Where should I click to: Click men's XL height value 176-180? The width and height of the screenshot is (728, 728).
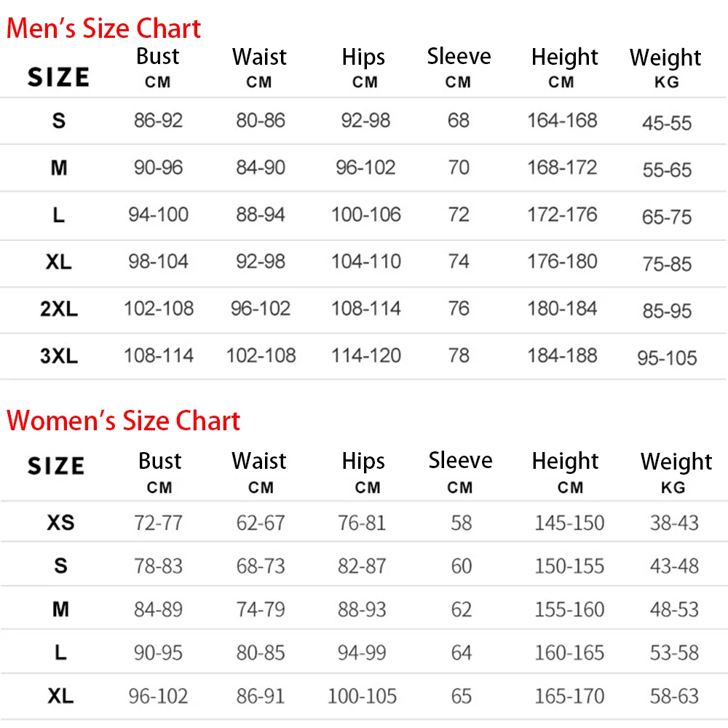pos(562,261)
